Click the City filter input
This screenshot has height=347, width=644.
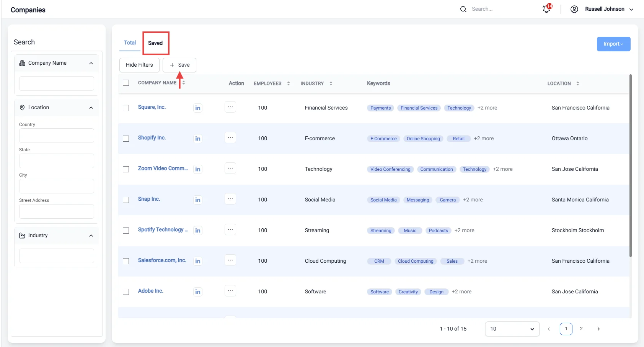tap(57, 186)
